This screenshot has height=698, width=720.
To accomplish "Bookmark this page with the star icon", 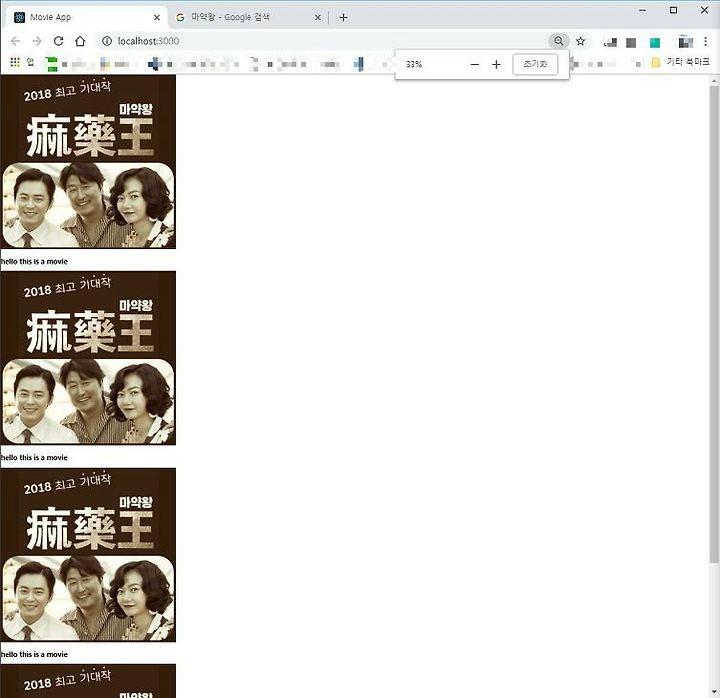I will [x=580, y=41].
